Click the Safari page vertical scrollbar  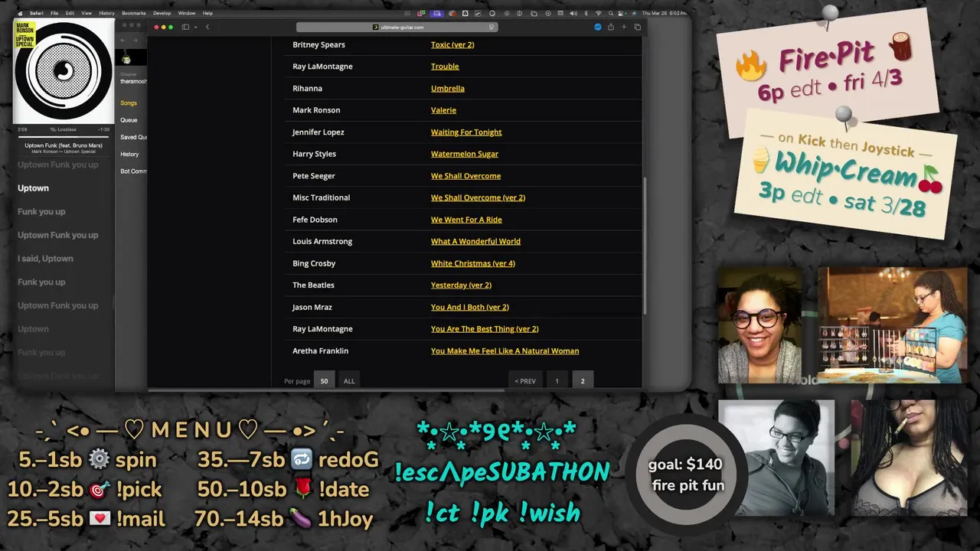tap(645, 245)
